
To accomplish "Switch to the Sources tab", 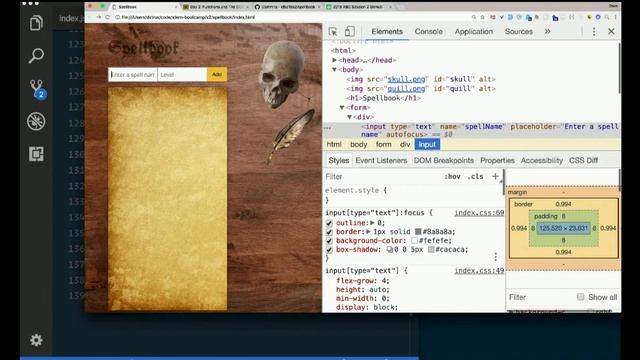I will [x=519, y=31].
